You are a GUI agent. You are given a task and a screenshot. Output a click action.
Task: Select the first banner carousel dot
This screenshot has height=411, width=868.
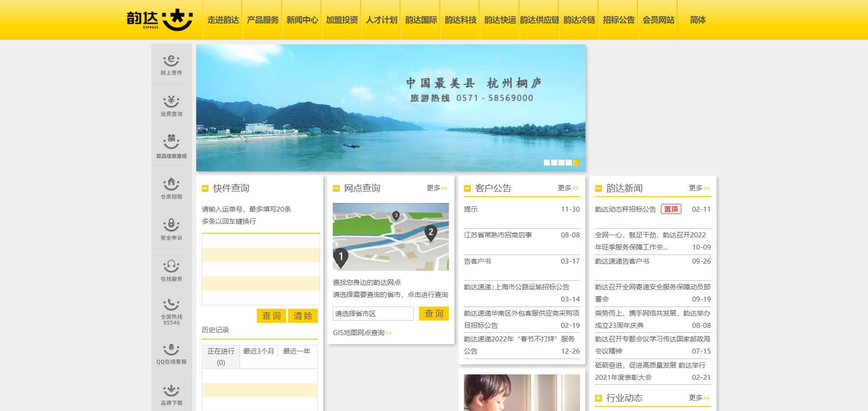pyautogui.click(x=547, y=162)
